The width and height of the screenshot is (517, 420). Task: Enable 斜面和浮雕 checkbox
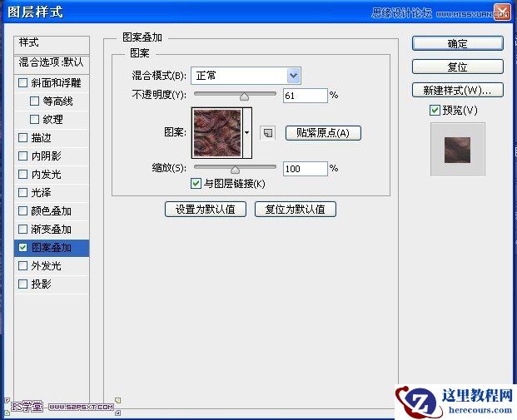coord(22,82)
